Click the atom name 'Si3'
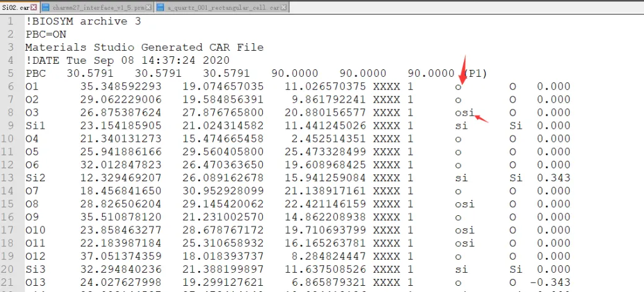Image resolution: width=644 pixels, height=292 pixels. coord(35,270)
